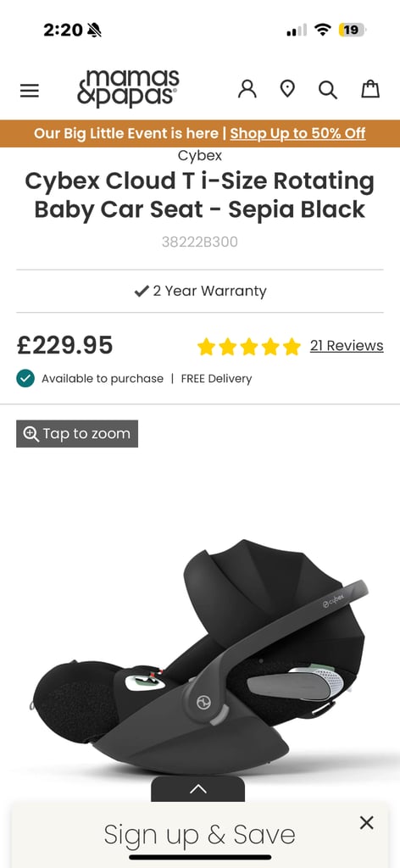Open the hamburger navigation menu
400x868 pixels.
pyautogui.click(x=30, y=90)
